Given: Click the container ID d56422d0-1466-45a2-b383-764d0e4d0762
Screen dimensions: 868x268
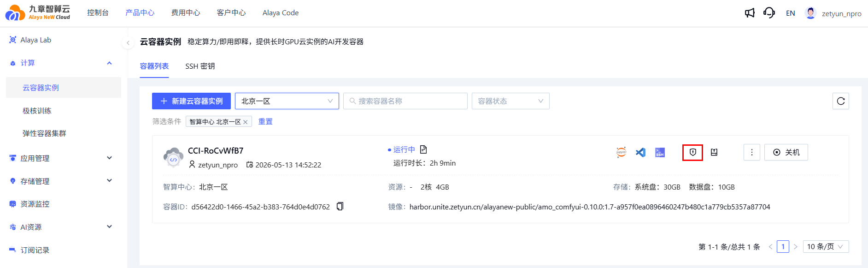Looking at the screenshot, I should 261,207.
